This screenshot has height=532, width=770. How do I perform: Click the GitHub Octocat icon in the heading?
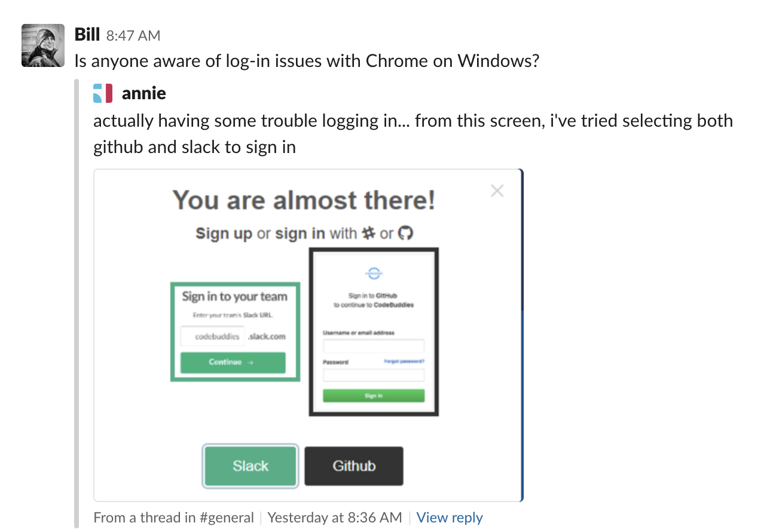point(405,233)
